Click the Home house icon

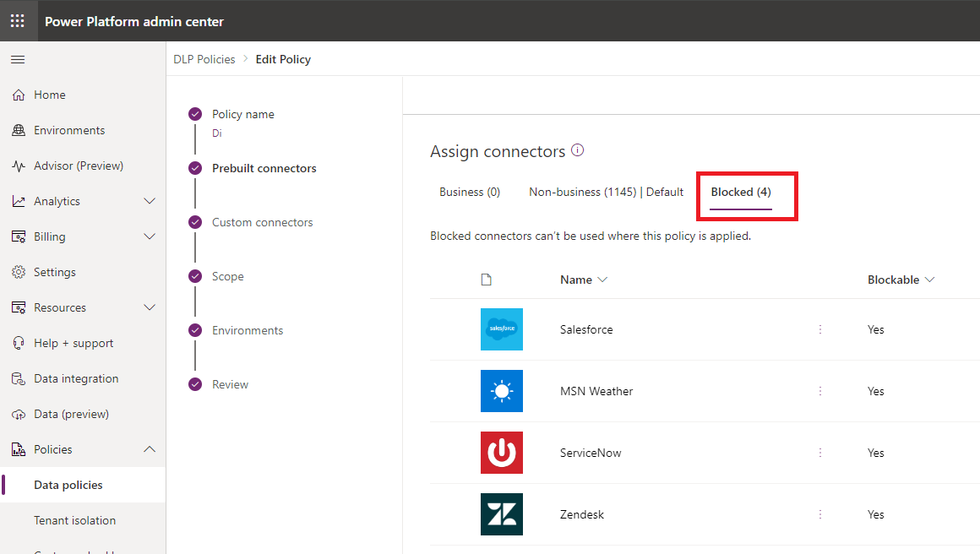(19, 95)
